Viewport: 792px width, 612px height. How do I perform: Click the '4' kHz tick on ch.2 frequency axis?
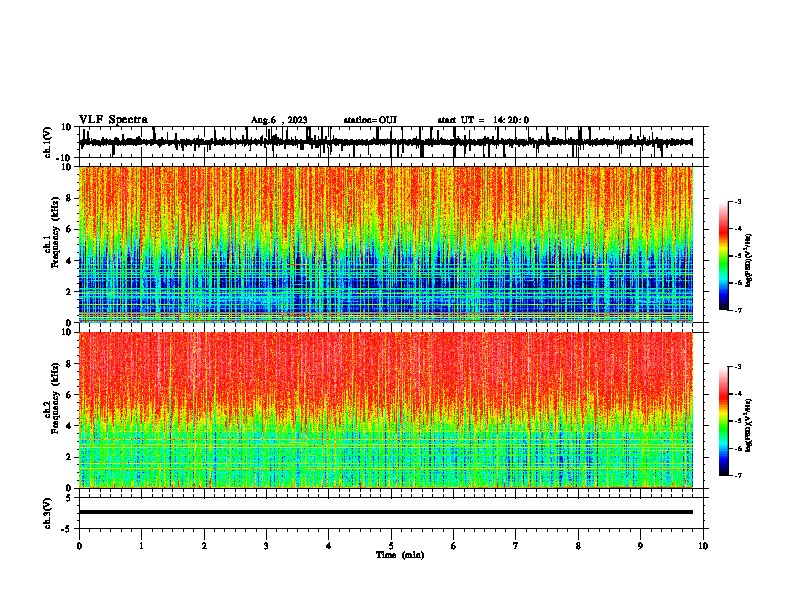point(69,426)
